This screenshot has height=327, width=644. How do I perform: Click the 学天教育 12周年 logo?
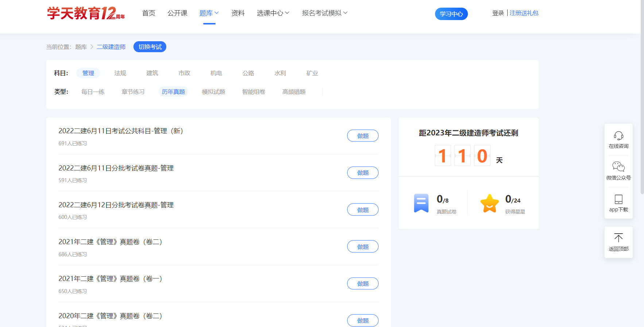pyautogui.click(x=86, y=13)
